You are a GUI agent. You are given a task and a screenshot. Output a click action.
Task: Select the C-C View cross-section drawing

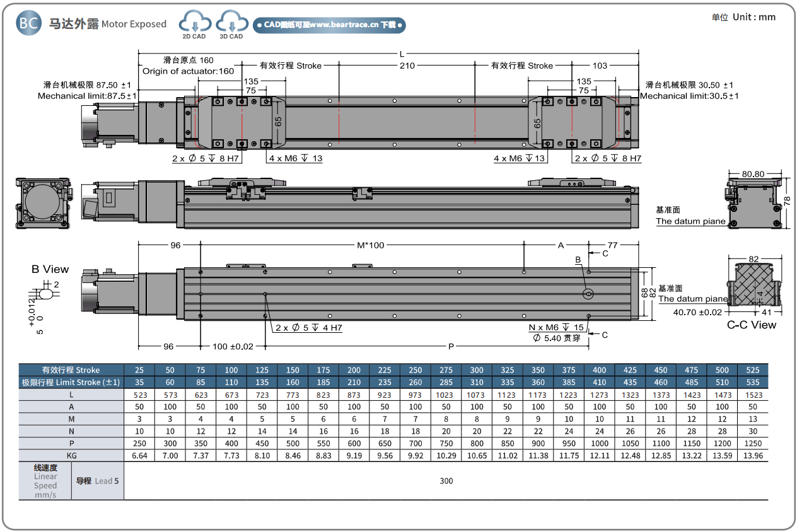[753, 284]
